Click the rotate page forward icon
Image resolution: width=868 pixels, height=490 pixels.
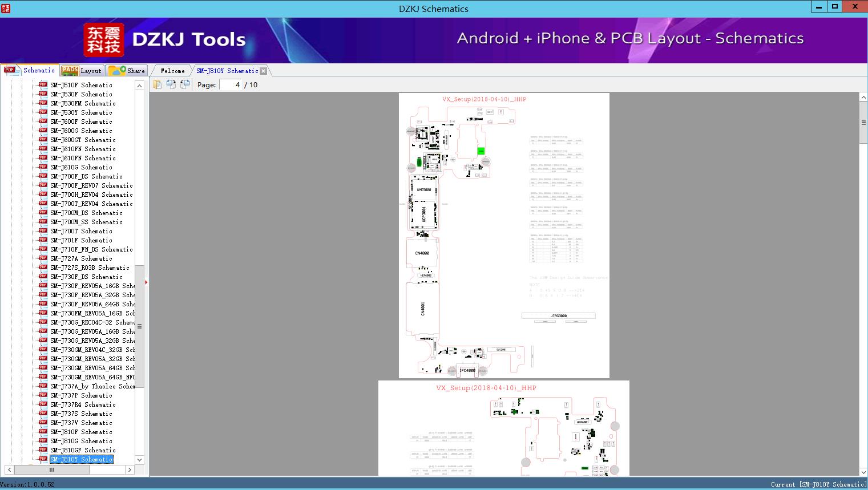tap(171, 84)
